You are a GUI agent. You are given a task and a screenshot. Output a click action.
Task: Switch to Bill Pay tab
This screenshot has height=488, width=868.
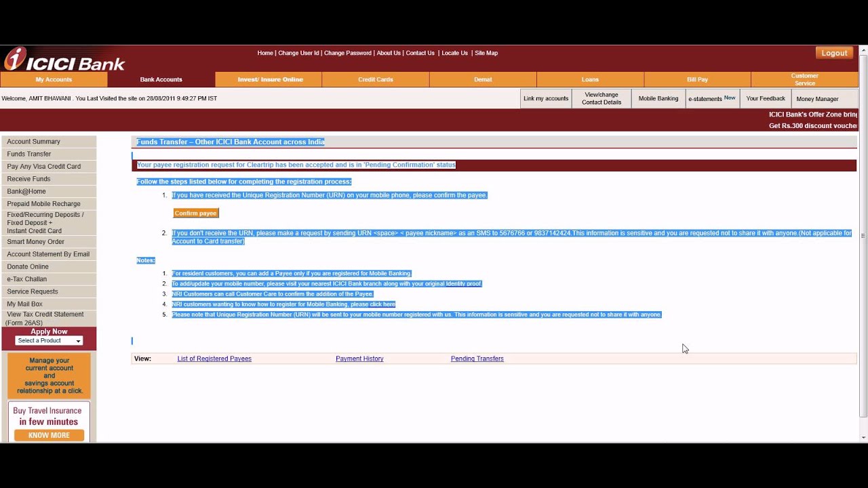(x=697, y=79)
